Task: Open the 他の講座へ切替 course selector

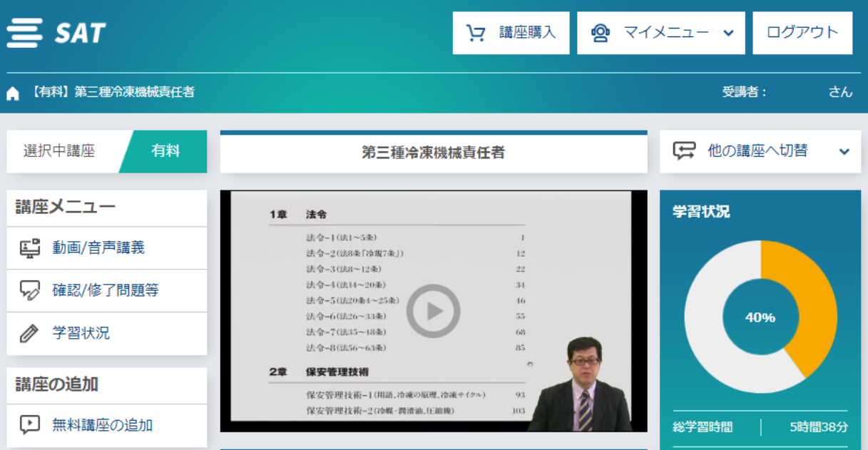Action: click(757, 151)
